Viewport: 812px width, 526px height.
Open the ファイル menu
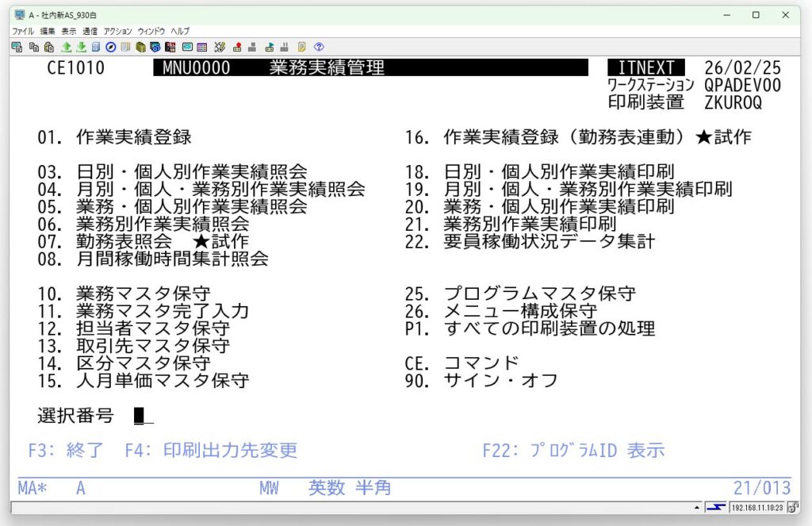pyautogui.click(x=23, y=31)
